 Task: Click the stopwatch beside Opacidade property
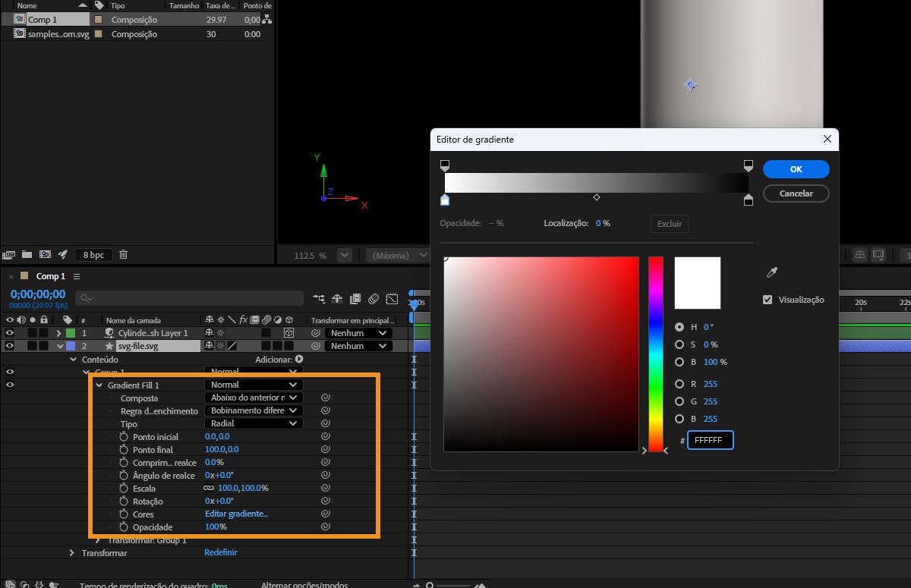click(125, 527)
